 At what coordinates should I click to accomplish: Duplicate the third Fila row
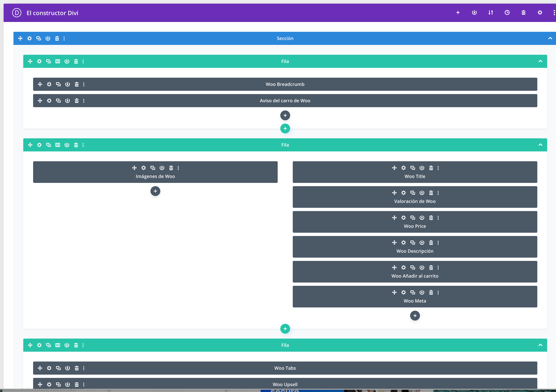pyautogui.click(x=48, y=345)
